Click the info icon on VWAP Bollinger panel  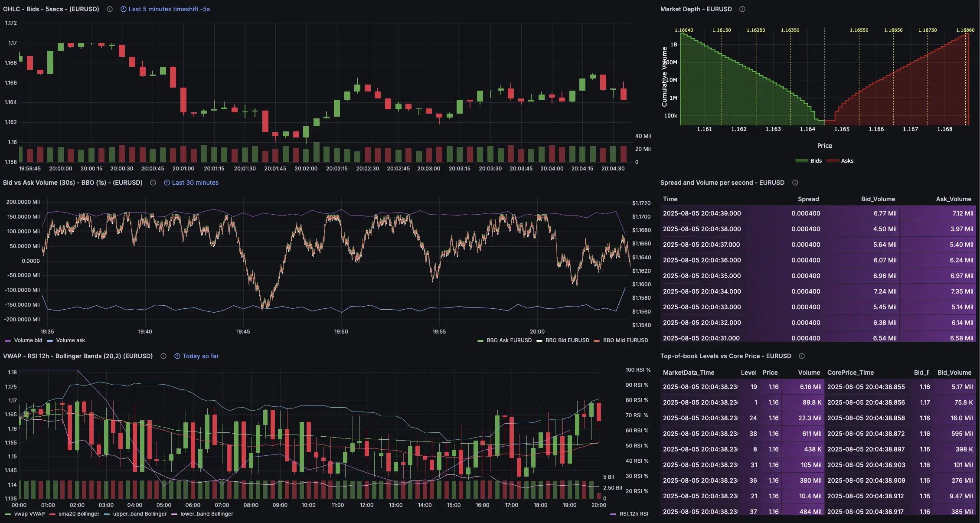click(163, 356)
